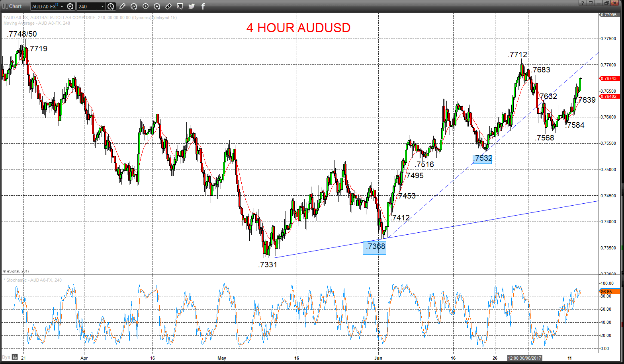This screenshot has width=624, height=364.
Task: Click the 12:00 30/06/2017 date marker
Action: (524, 358)
